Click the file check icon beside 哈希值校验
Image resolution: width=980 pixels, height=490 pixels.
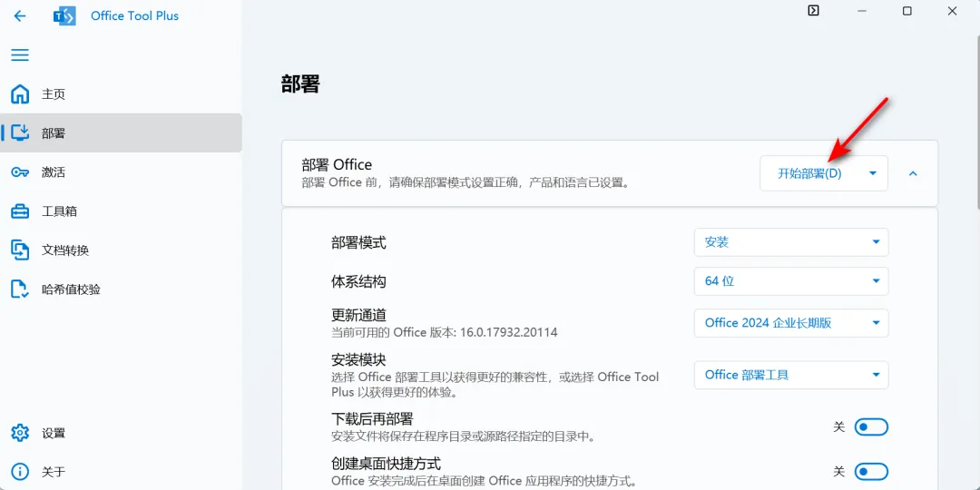pyautogui.click(x=20, y=289)
